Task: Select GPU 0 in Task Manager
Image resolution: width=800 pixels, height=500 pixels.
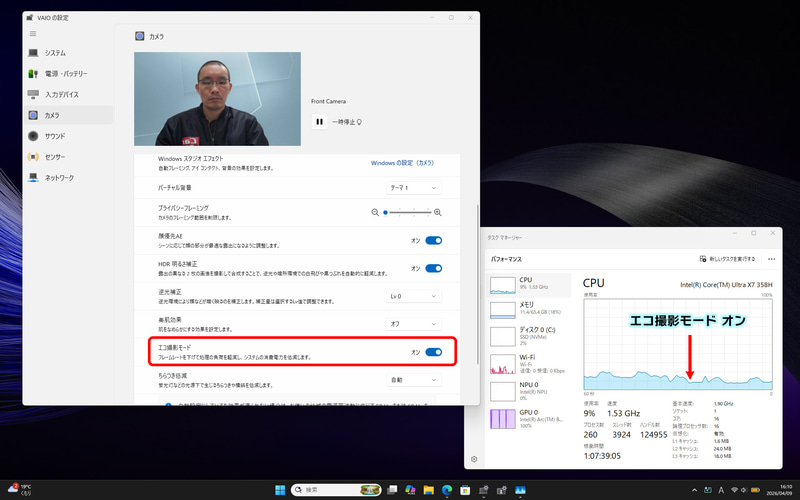Action: (x=530, y=419)
